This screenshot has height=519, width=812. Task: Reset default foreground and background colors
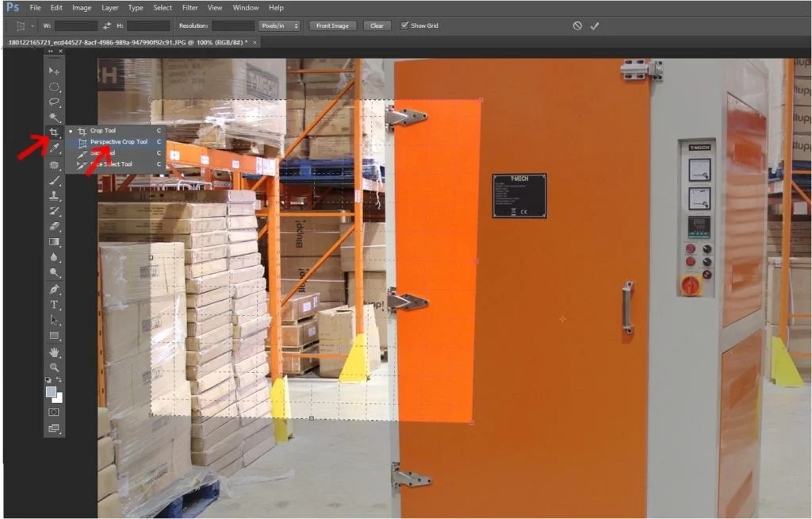48,380
